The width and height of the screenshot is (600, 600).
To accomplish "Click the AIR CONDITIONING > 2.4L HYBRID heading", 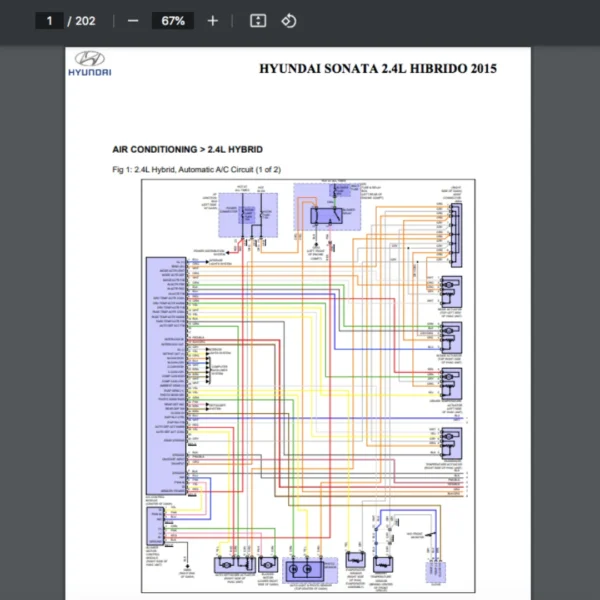I will (188, 149).
